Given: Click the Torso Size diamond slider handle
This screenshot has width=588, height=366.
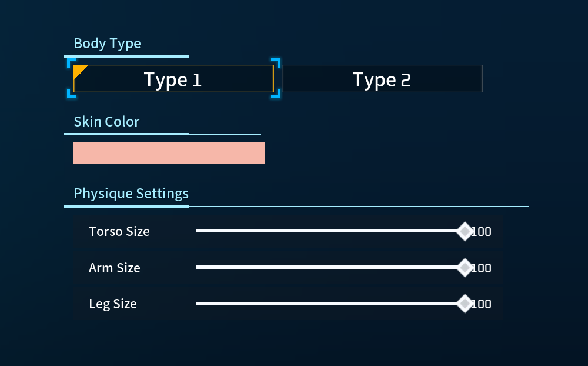Looking at the screenshot, I should pos(465,231).
